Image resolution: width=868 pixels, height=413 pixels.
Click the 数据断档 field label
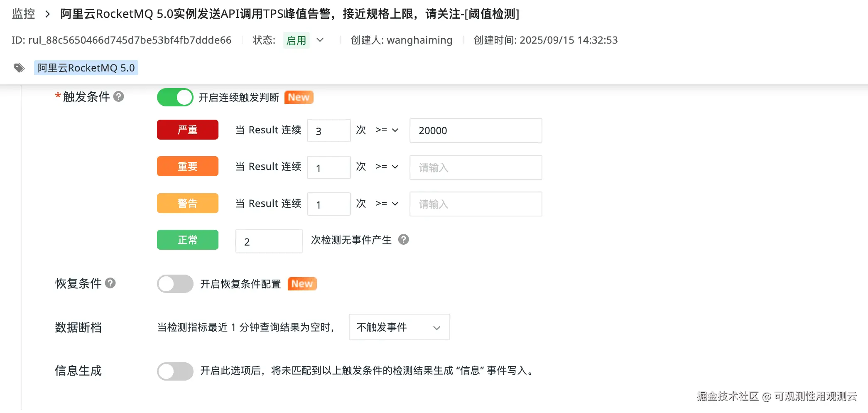click(x=78, y=327)
